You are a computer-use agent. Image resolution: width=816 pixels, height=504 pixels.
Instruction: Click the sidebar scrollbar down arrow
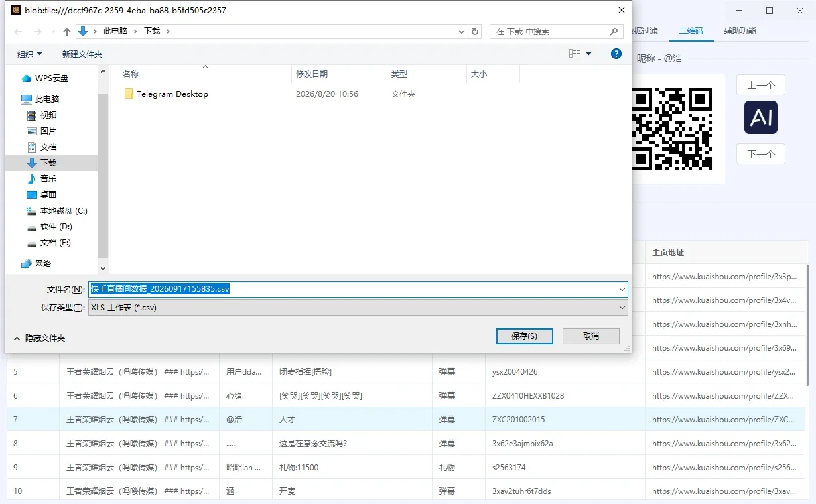(103, 268)
